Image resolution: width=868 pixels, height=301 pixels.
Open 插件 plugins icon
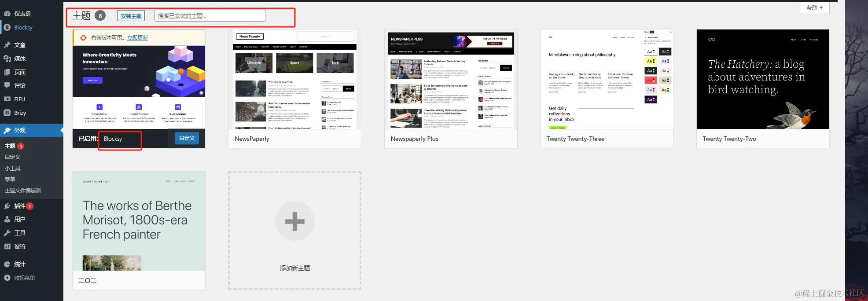(x=7, y=206)
